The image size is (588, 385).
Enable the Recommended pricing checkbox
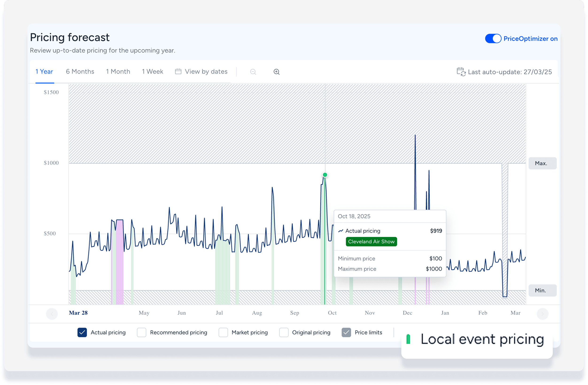pos(142,332)
